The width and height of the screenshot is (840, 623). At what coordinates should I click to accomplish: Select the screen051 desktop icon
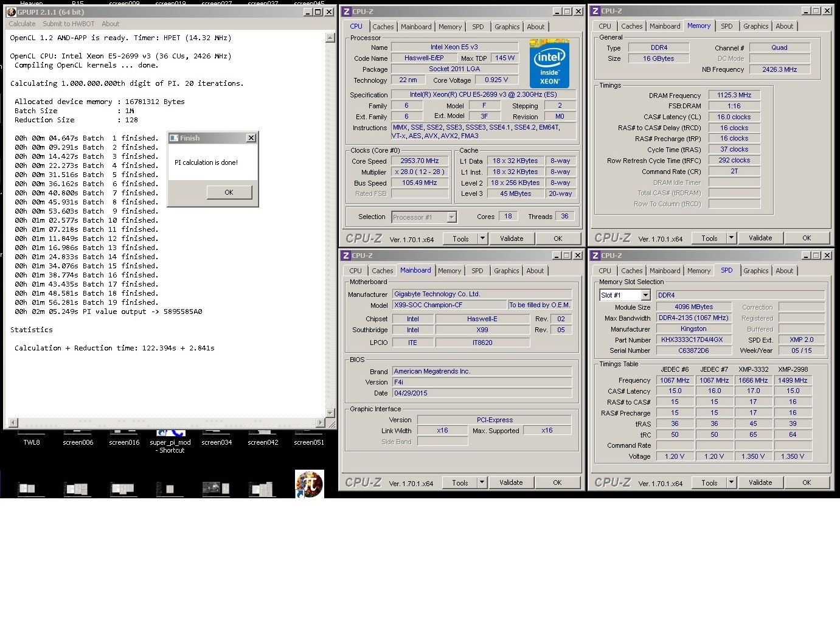click(309, 439)
